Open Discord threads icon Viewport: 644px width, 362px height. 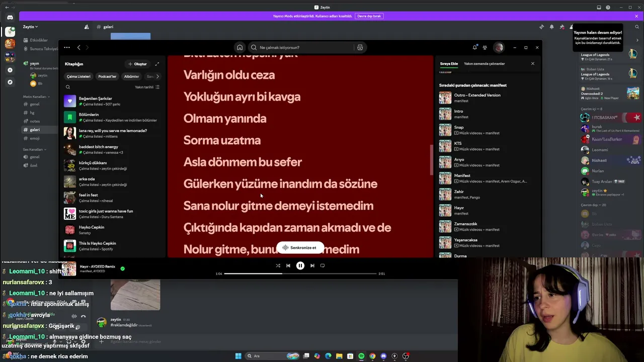point(541,27)
